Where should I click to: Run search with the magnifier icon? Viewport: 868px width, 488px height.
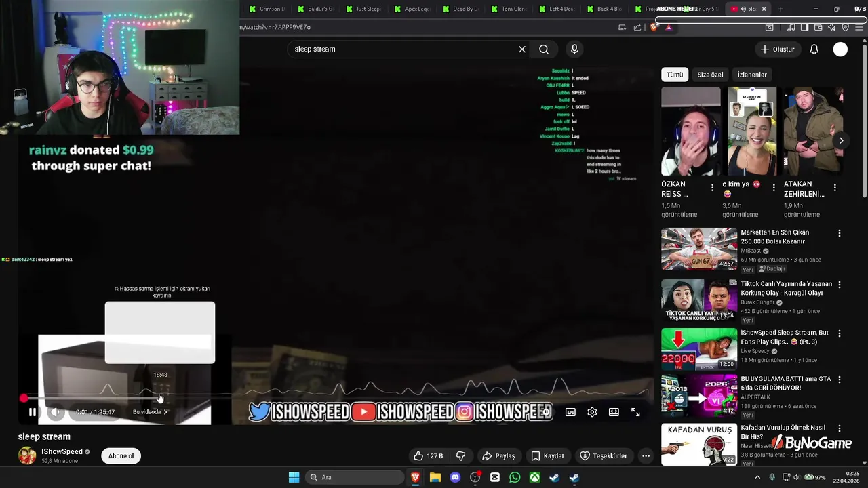[544, 49]
